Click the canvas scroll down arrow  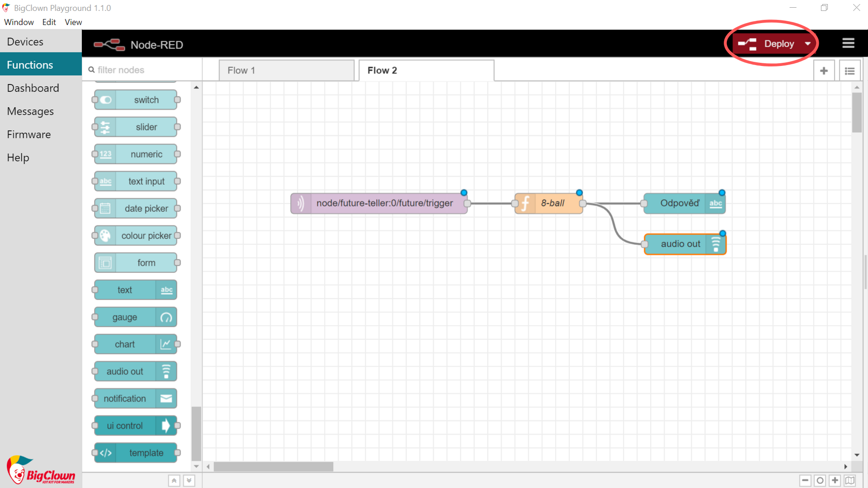pos(857,455)
